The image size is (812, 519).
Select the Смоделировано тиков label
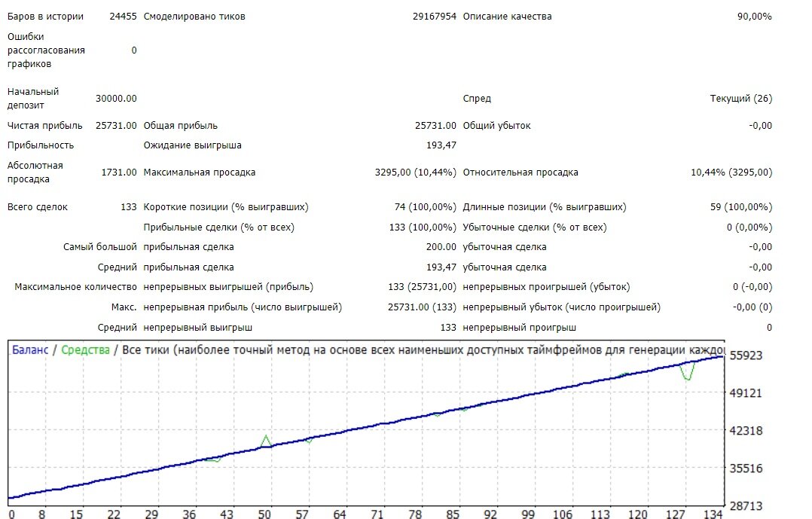[194, 16]
